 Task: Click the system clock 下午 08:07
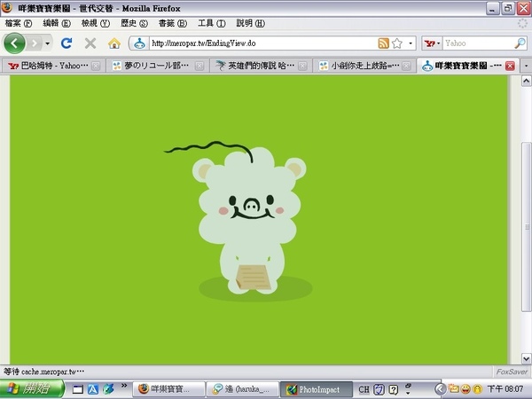coord(505,389)
